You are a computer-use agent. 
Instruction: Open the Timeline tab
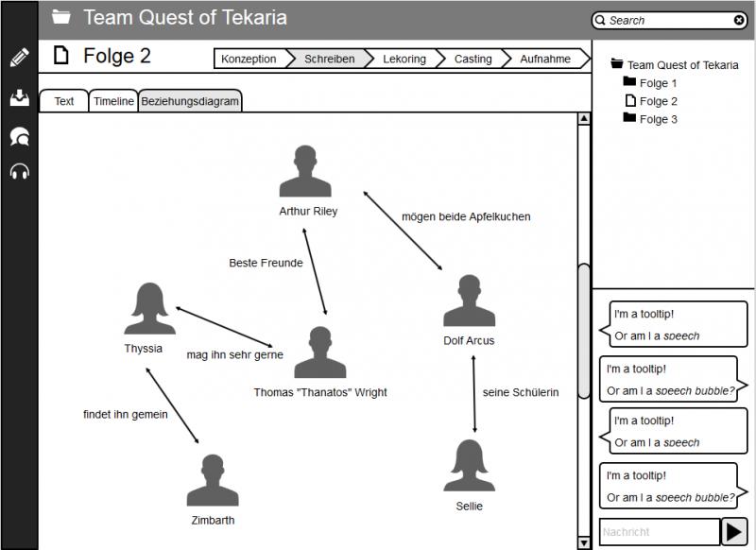click(113, 101)
